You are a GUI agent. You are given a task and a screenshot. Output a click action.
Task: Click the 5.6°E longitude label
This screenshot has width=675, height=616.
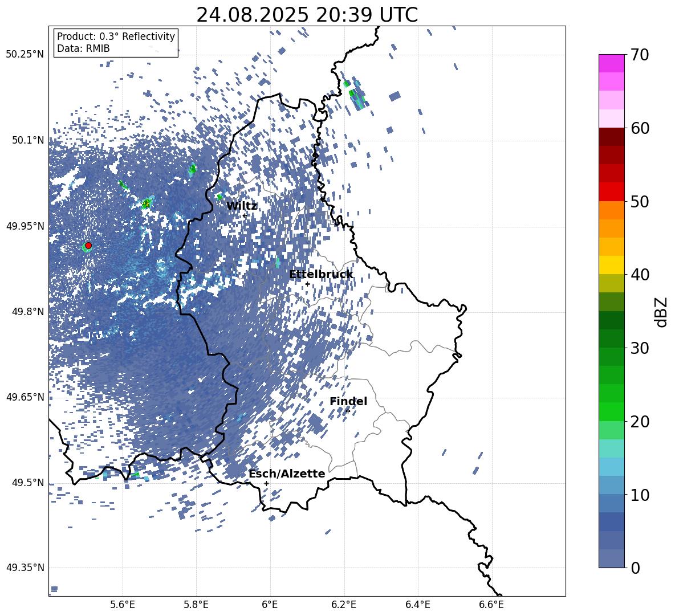[x=123, y=605]
